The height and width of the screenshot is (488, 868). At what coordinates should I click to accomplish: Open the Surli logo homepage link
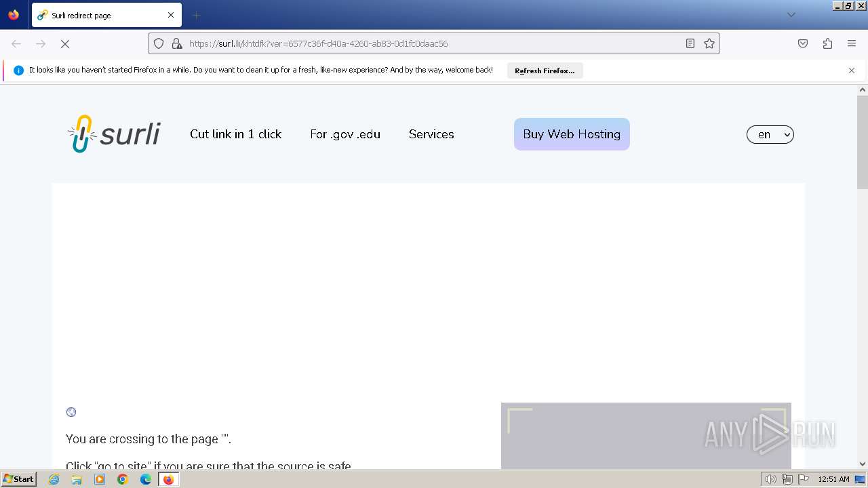[114, 134]
